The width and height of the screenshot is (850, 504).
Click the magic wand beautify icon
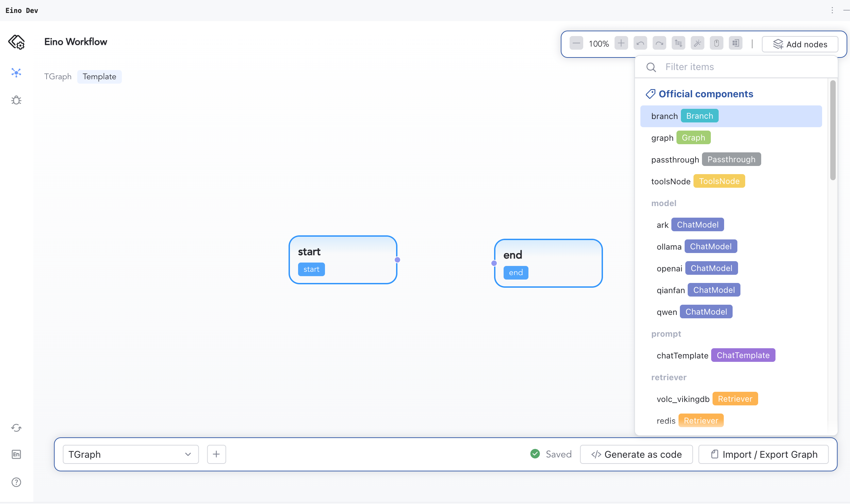click(697, 43)
